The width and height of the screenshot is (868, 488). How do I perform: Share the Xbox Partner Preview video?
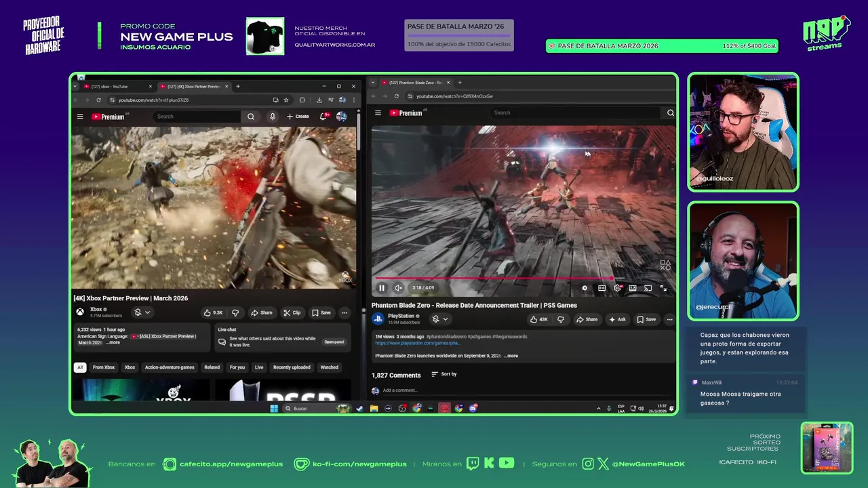(x=261, y=312)
